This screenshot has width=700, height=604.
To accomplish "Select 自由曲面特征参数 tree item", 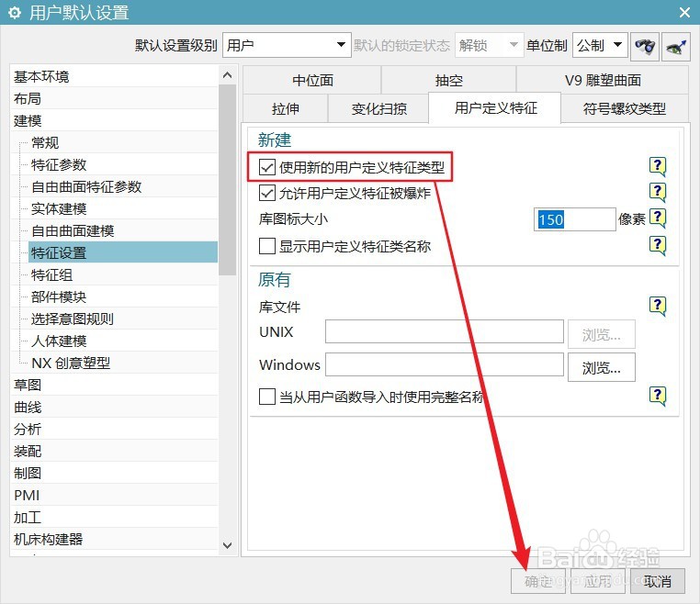I will click(x=123, y=187).
